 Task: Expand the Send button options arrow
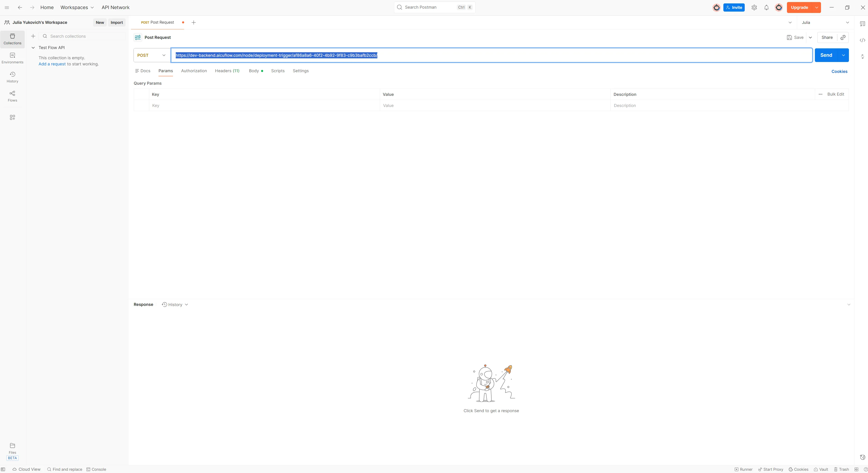click(843, 55)
